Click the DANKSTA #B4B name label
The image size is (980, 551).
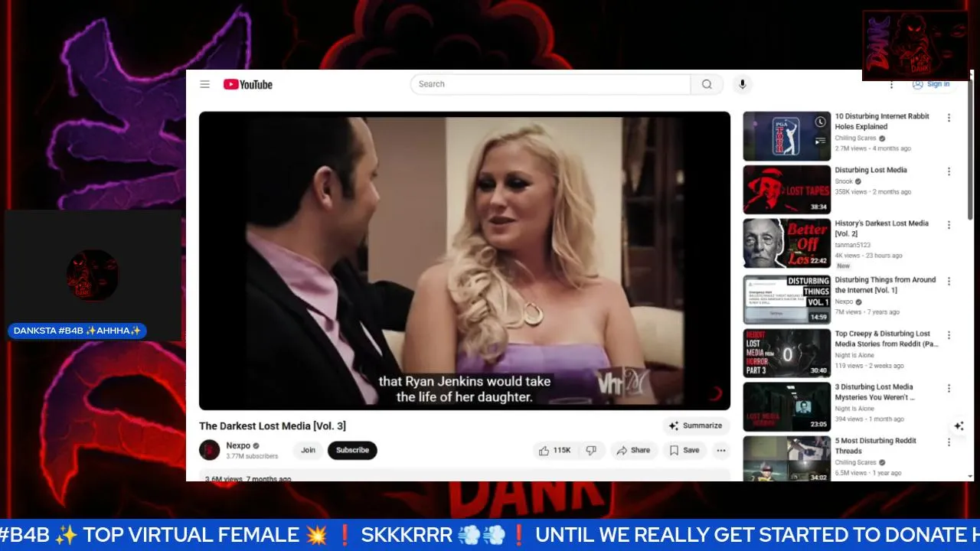click(77, 331)
